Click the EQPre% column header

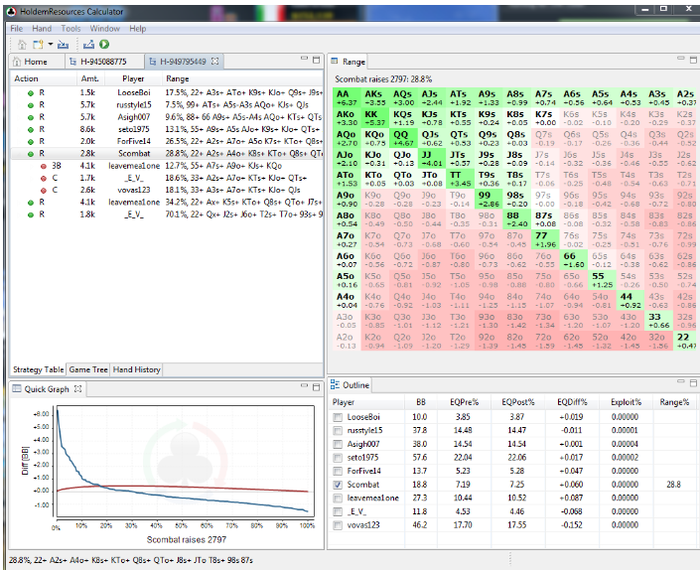click(x=464, y=402)
